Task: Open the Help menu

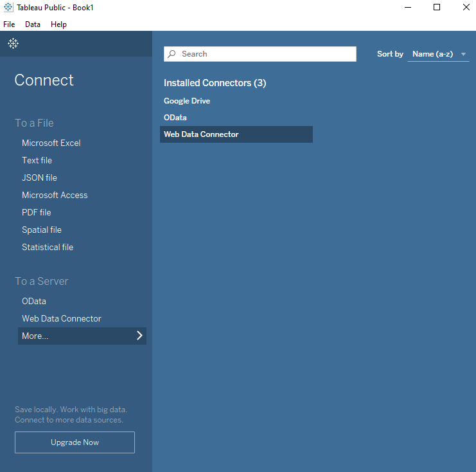Action: (58, 24)
